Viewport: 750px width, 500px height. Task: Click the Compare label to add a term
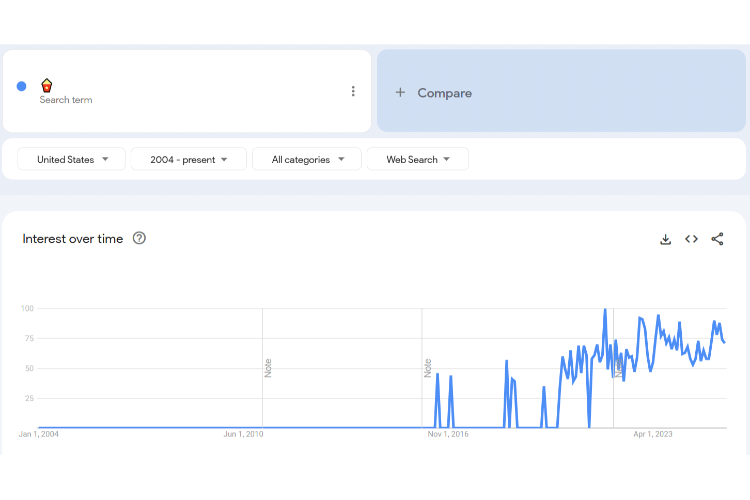click(444, 93)
